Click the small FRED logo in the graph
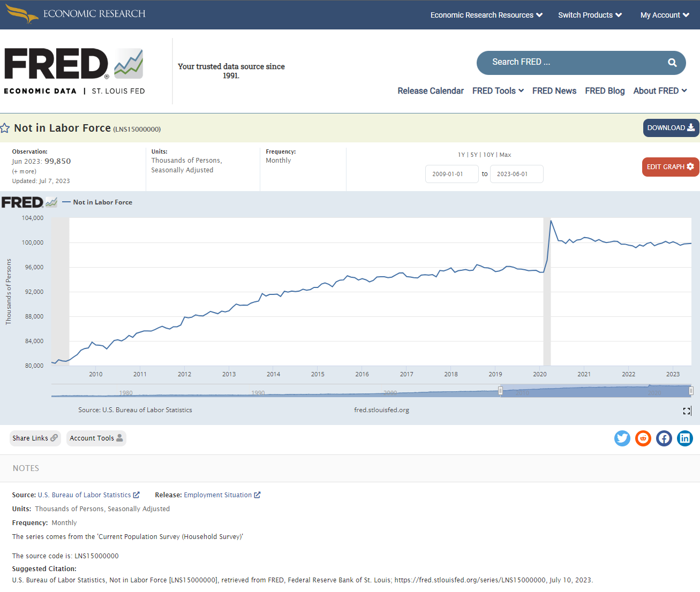Screen dimensions: 700x592 (x=29, y=202)
